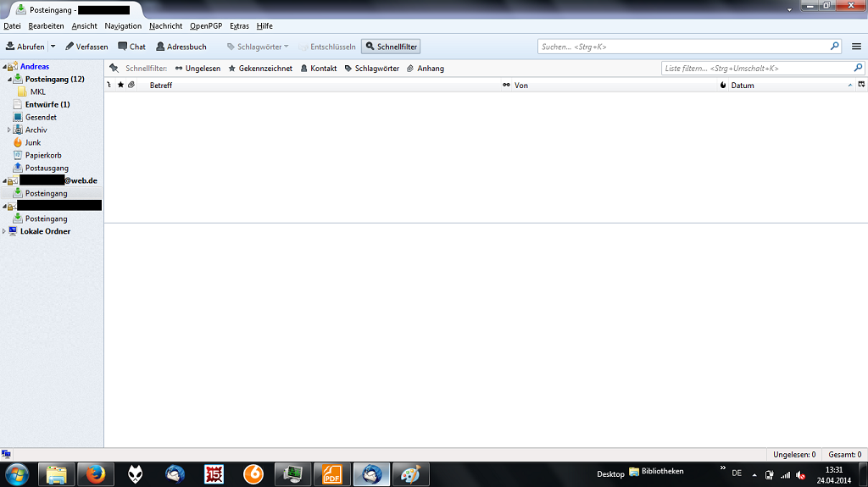Click the magnifier icon in Liste filtern

click(858, 68)
